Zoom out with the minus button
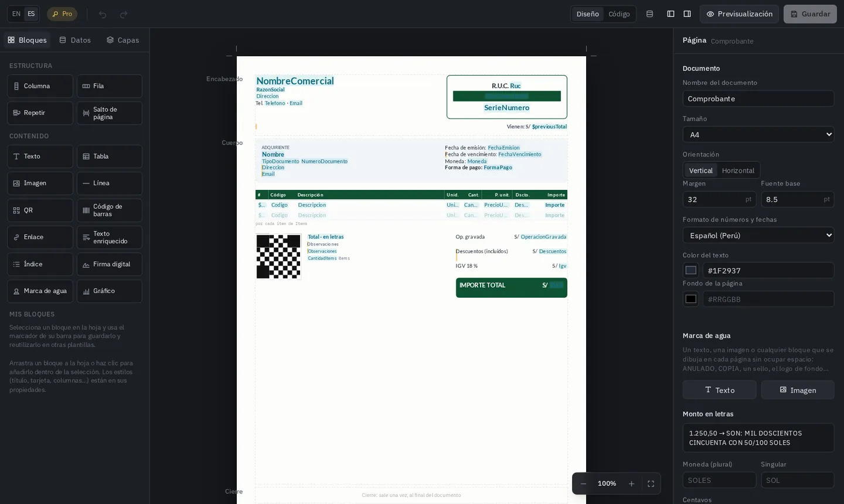This screenshot has height=504, width=844. point(583,483)
